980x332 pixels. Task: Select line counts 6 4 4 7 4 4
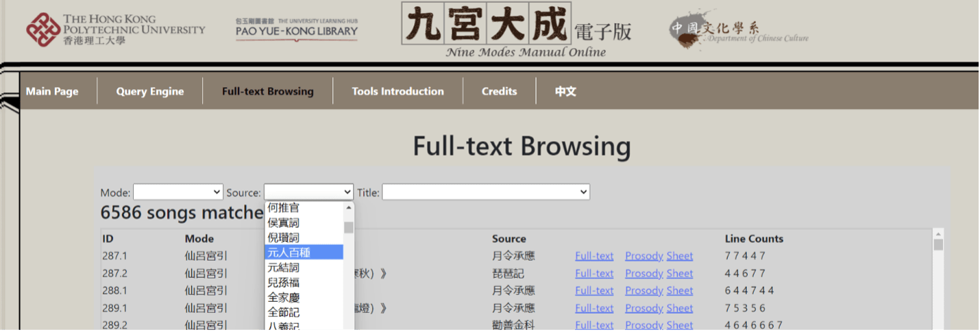click(749, 290)
